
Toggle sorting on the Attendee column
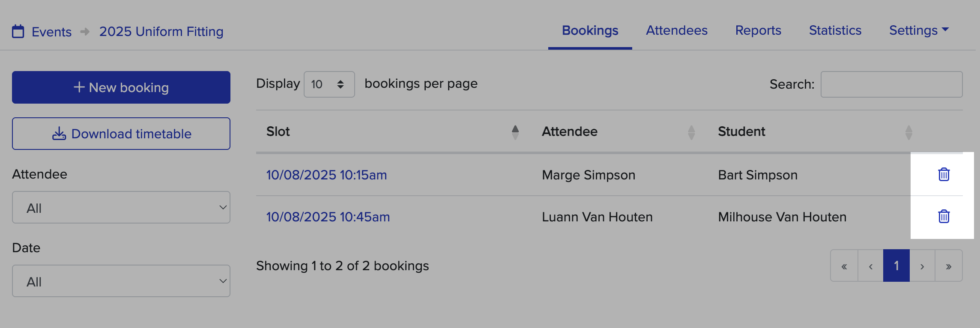691,131
